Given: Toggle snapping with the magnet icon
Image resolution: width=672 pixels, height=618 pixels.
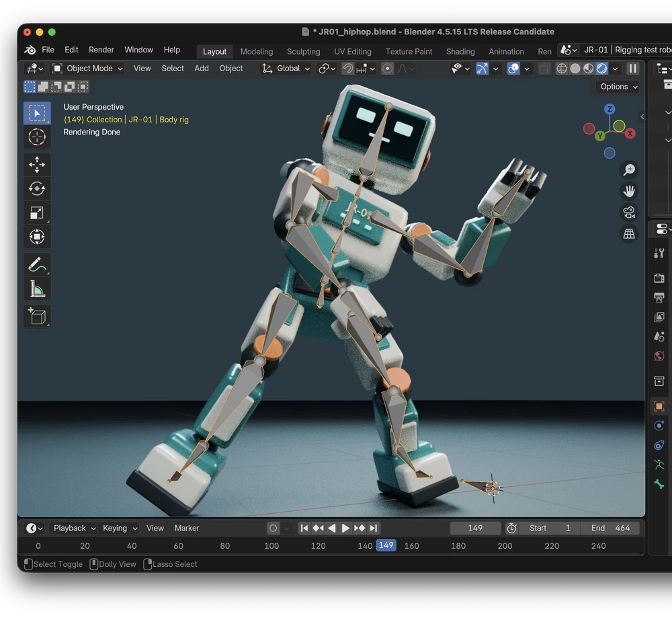Looking at the screenshot, I should 347,69.
